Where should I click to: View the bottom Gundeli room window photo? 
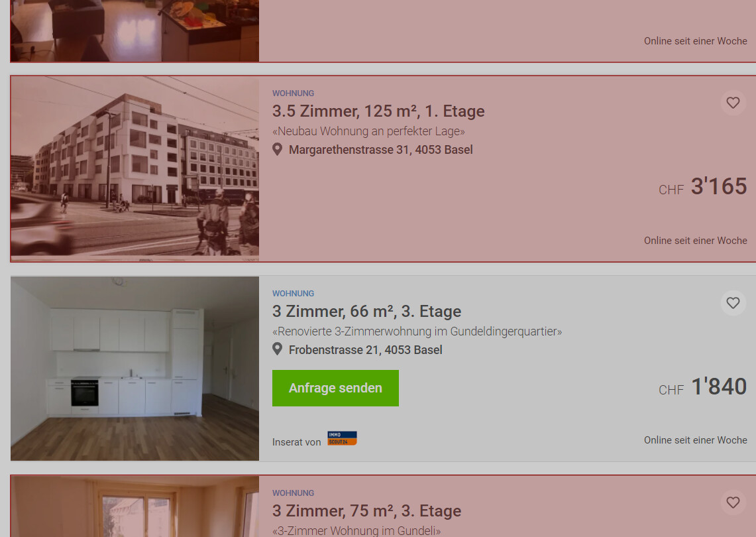tap(135, 507)
